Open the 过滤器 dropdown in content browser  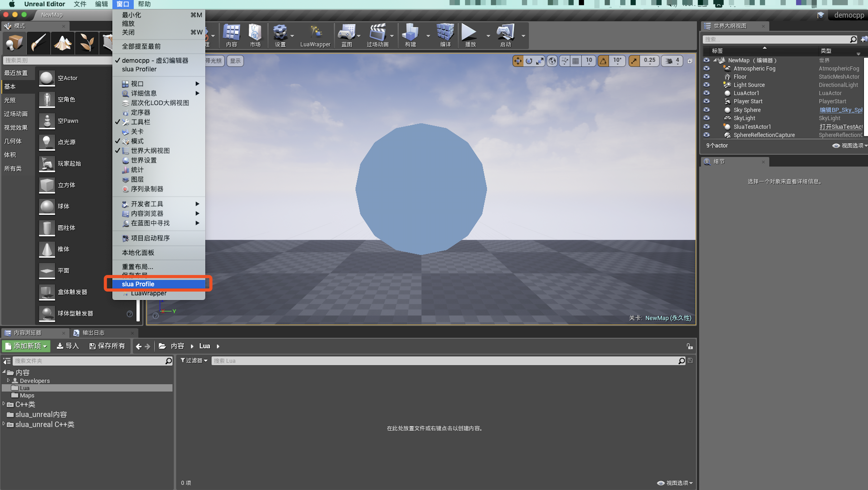pos(194,361)
